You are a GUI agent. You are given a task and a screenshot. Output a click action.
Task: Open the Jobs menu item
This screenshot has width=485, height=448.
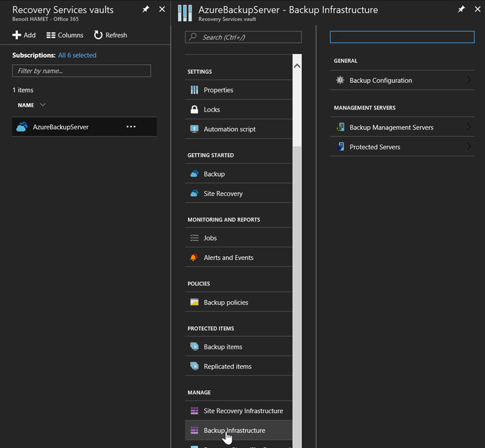(x=210, y=238)
